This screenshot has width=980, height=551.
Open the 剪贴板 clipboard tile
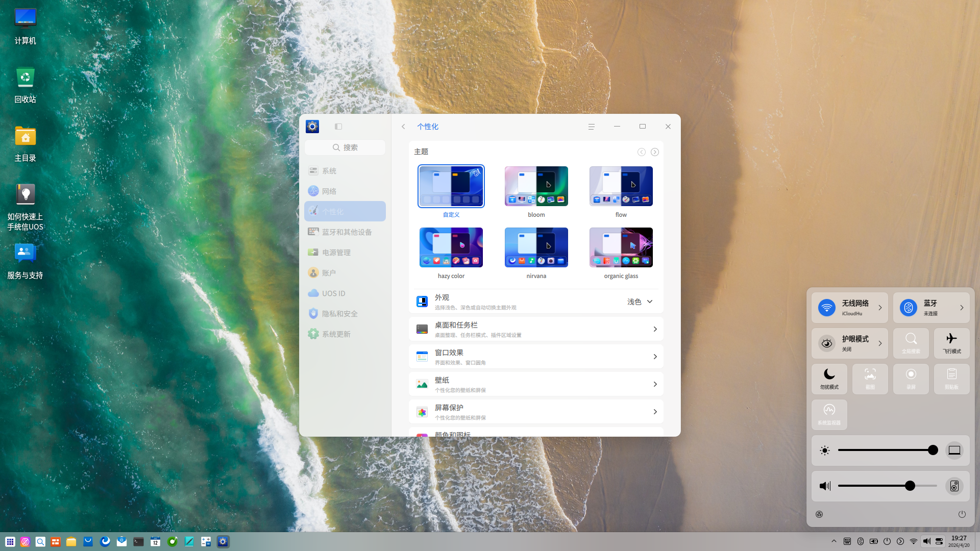952,379
